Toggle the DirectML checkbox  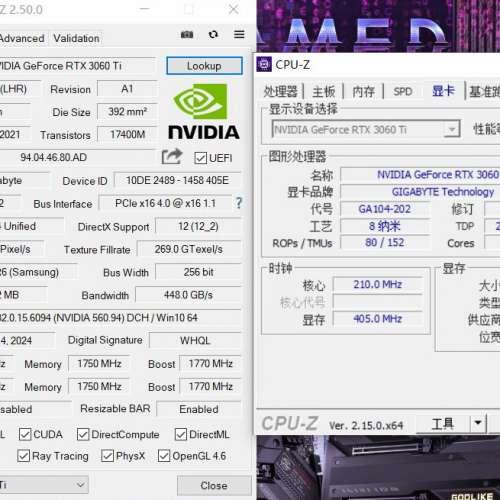tap(181, 434)
